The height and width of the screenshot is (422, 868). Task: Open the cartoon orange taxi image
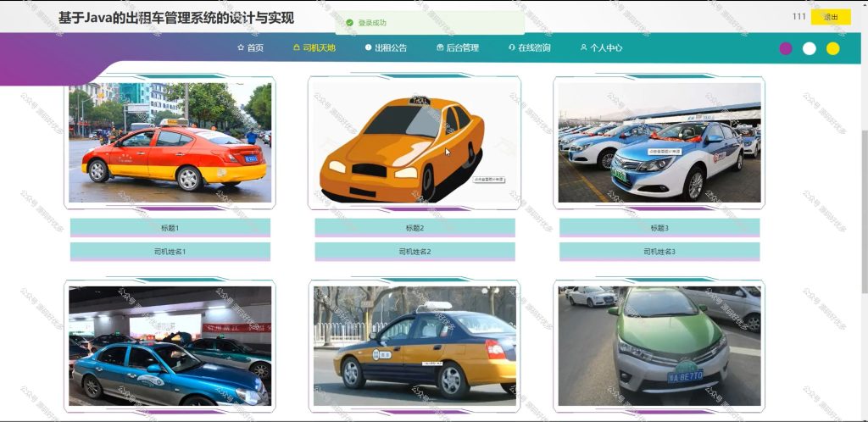click(415, 142)
